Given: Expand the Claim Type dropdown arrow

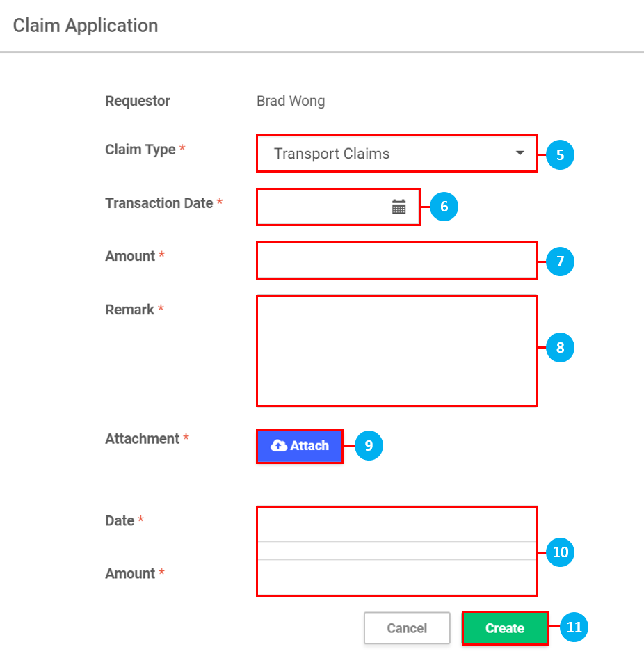Looking at the screenshot, I should coord(520,154).
